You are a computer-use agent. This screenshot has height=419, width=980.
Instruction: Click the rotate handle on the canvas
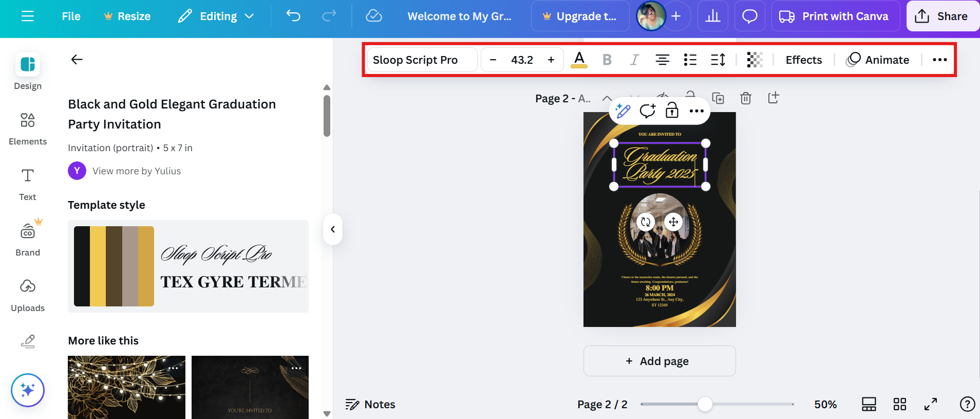pos(646,222)
